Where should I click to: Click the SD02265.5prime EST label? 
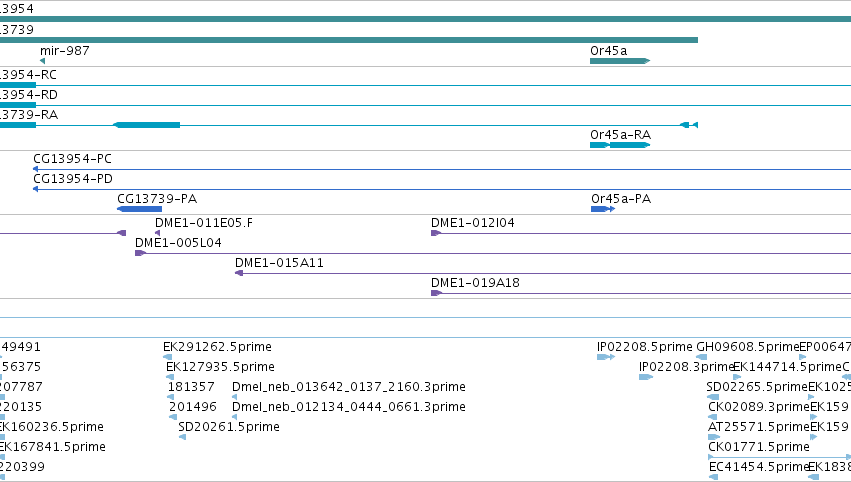click(x=757, y=387)
